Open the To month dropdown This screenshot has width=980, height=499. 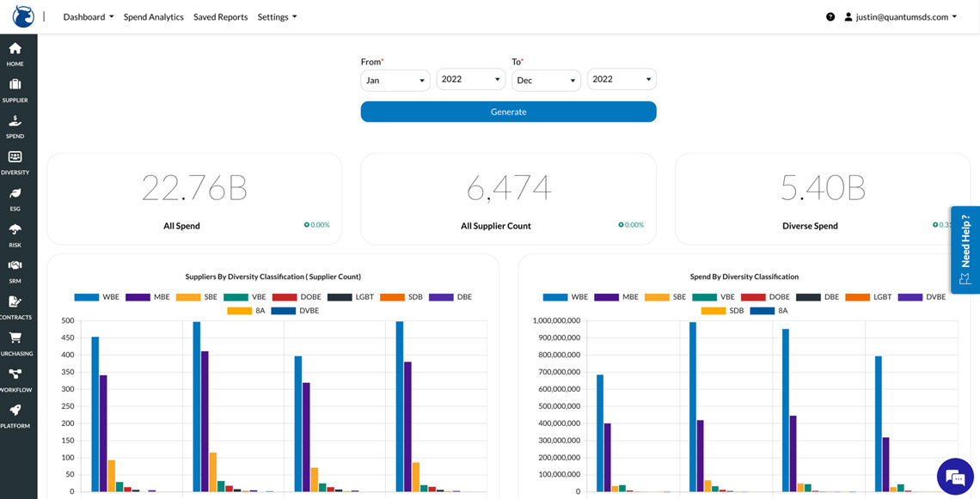[x=546, y=80]
